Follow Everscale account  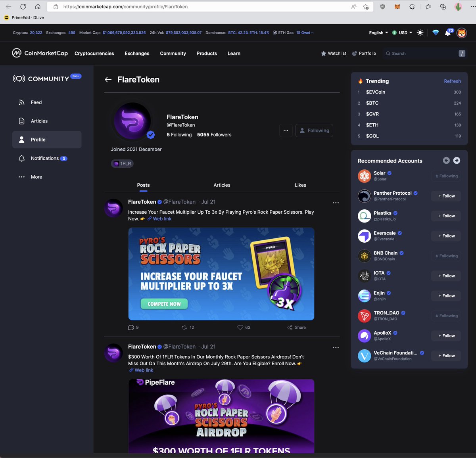click(446, 236)
